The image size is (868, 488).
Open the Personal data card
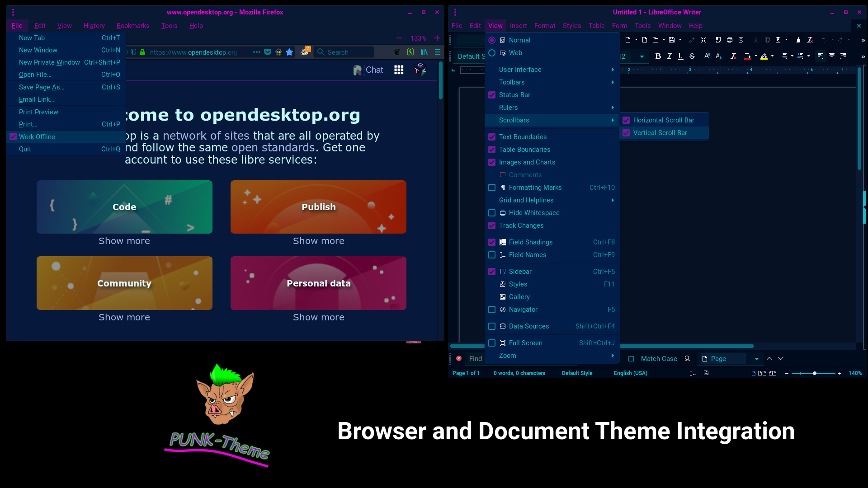[x=318, y=283]
